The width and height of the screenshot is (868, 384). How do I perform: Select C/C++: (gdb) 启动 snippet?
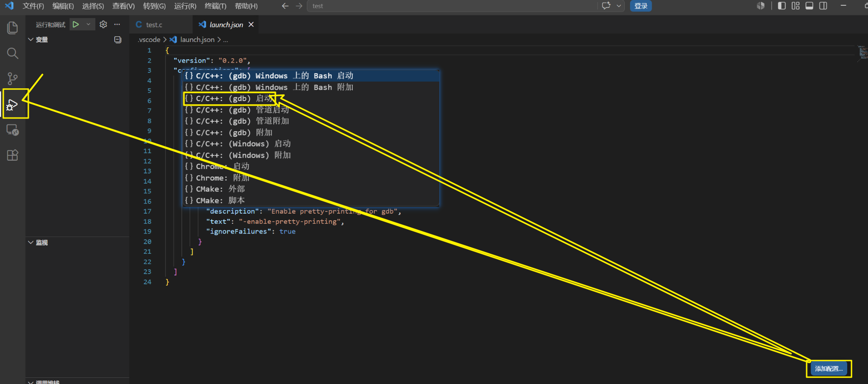point(311,98)
